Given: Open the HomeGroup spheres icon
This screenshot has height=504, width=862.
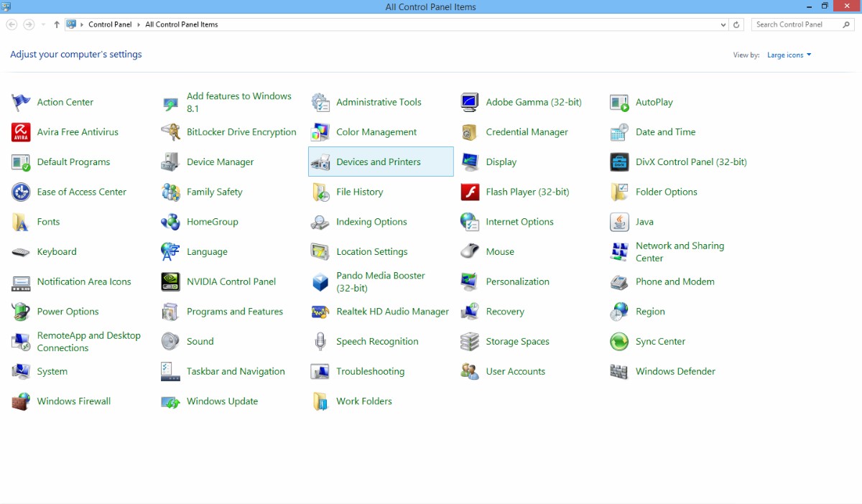Looking at the screenshot, I should [x=170, y=222].
